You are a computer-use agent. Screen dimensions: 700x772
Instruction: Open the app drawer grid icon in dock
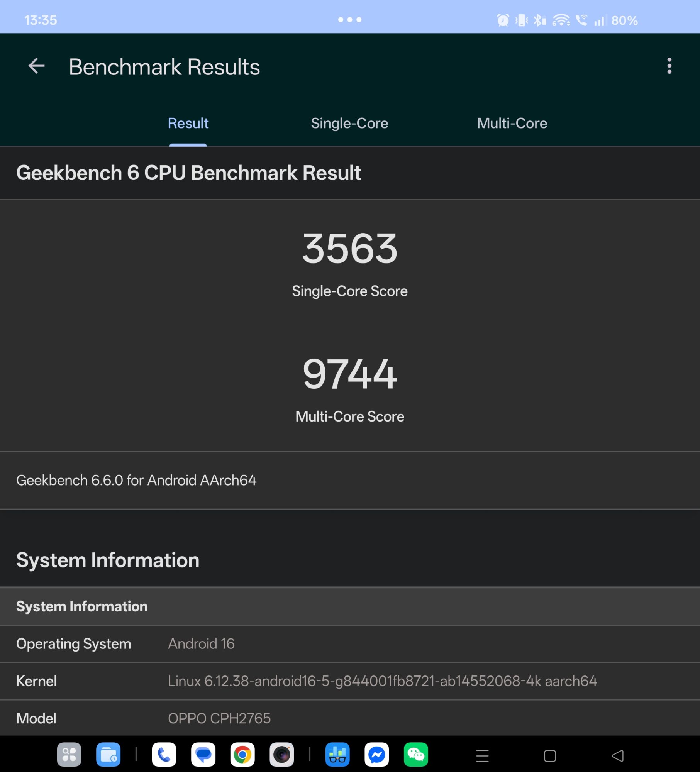point(69,754)
